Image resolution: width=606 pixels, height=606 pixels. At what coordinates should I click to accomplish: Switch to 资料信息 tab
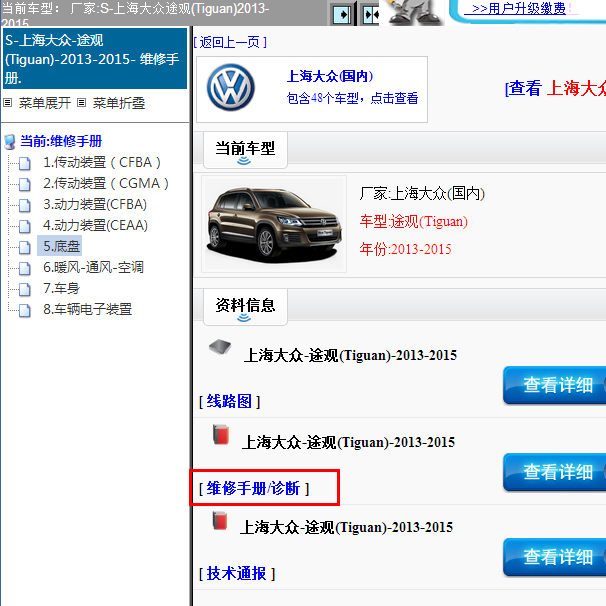click(245, 307)
